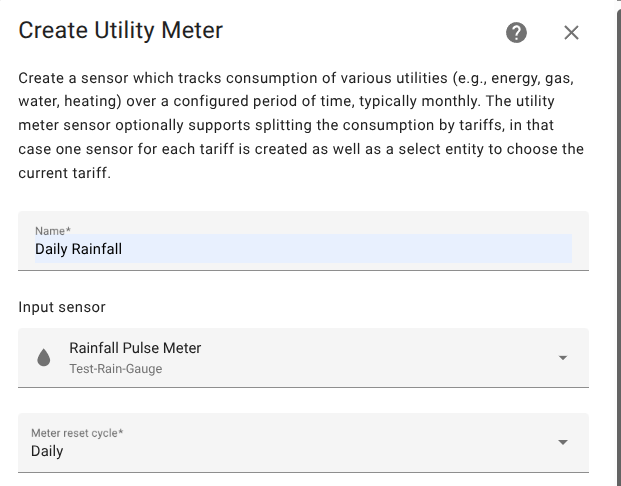Viewport: 621px width, 486px height.
Task: Click the 'Rainfall Pulse Meter' entity name
Action: click(135, 348)
